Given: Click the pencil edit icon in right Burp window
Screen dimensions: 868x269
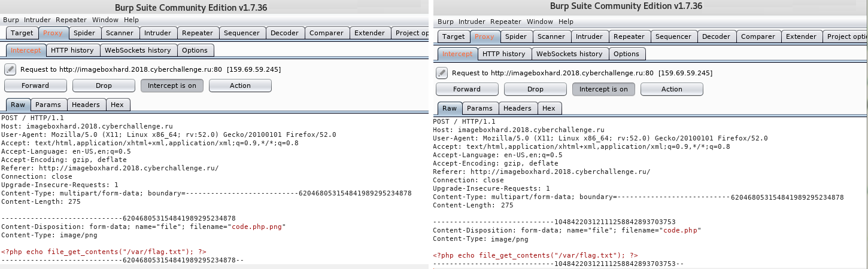Looking at the screenshot, I should pos(442,73).
